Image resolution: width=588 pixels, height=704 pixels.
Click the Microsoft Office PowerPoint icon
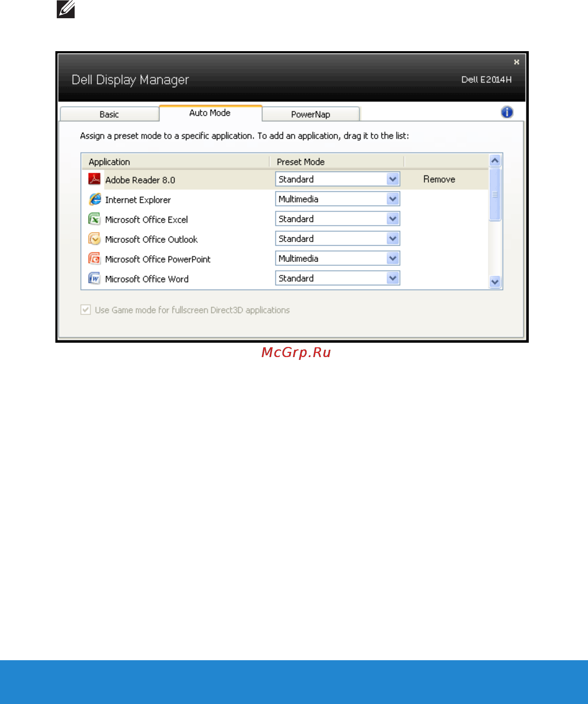click(x=94, y=258)
